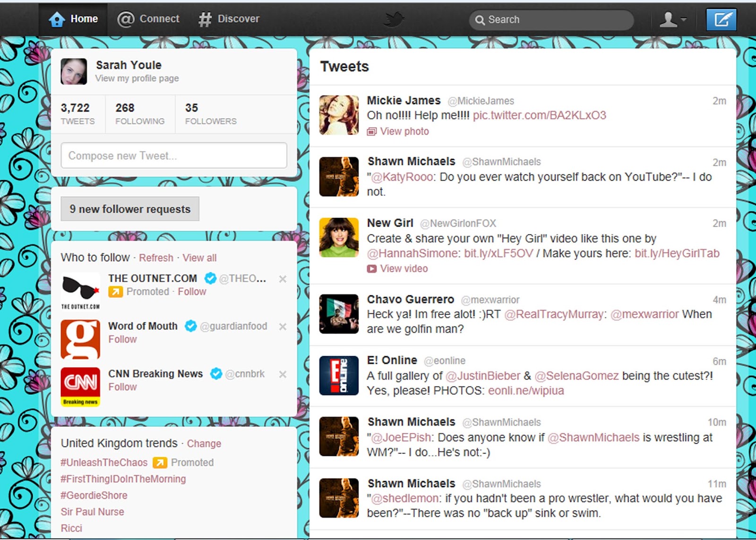Screen dimensions: 756x540
Task: Expand View video on New Girl tweet
Action: pos(398,269)
